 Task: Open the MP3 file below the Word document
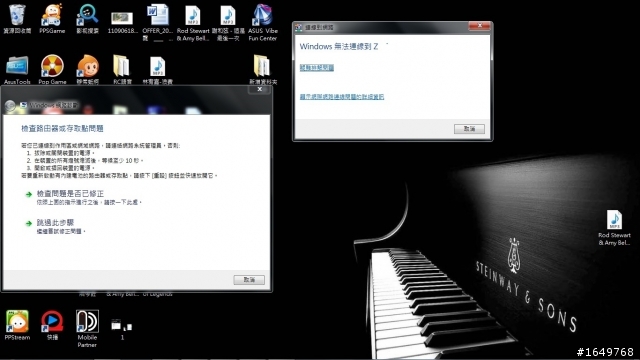(x=157, y=69)
